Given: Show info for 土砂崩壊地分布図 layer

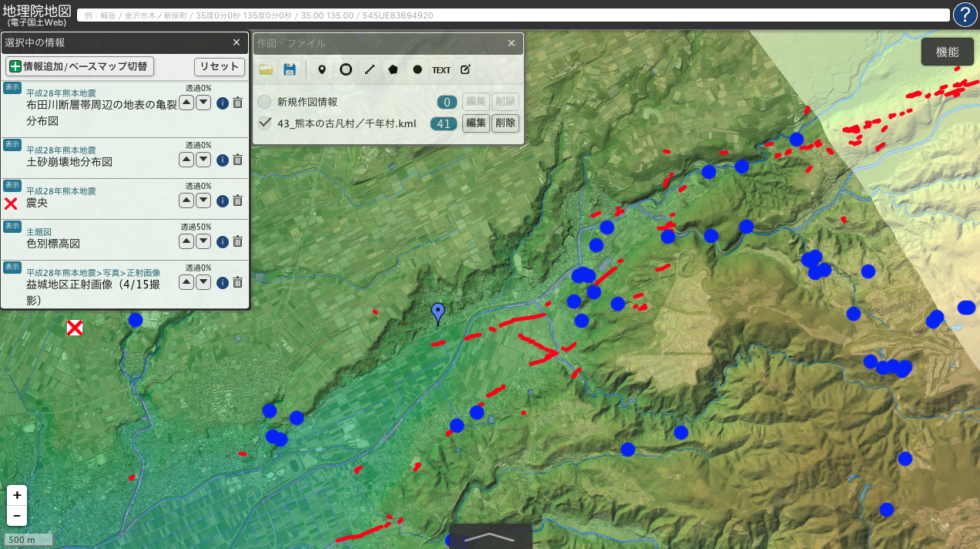Looking at the screenshot, I should [x=222, y=160].
